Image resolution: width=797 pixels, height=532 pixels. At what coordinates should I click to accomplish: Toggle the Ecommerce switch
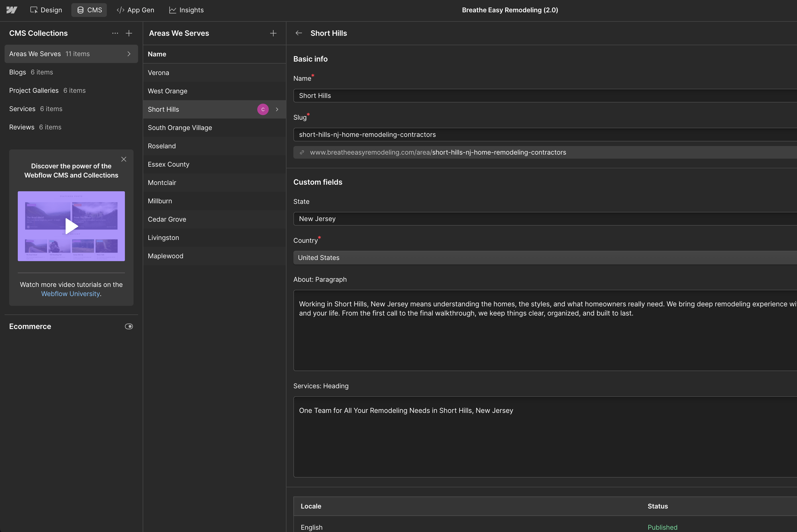(x=129, y=326)
